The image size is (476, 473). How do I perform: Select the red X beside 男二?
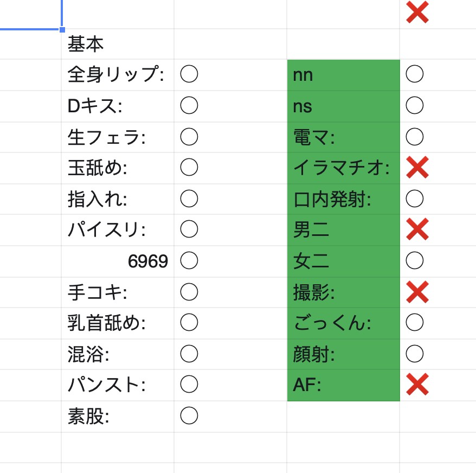417,229
